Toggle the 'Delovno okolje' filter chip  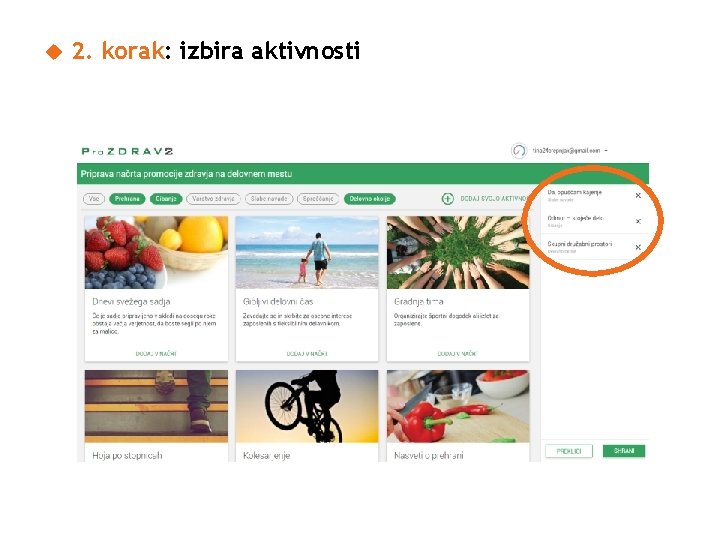(370, 199)
